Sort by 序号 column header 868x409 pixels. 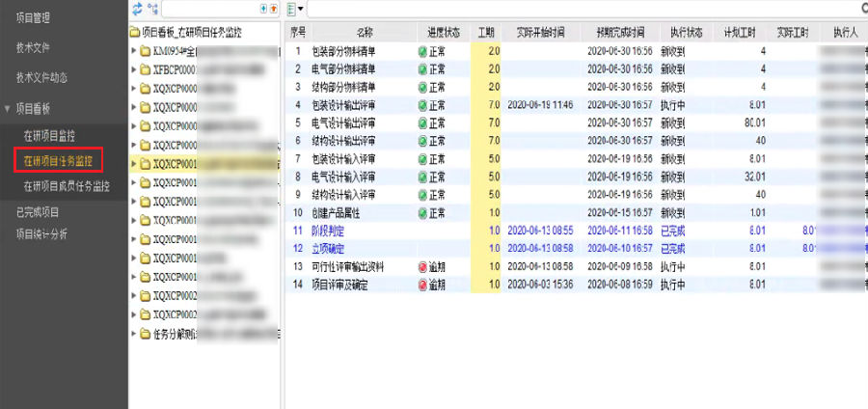tap(298, 33)
